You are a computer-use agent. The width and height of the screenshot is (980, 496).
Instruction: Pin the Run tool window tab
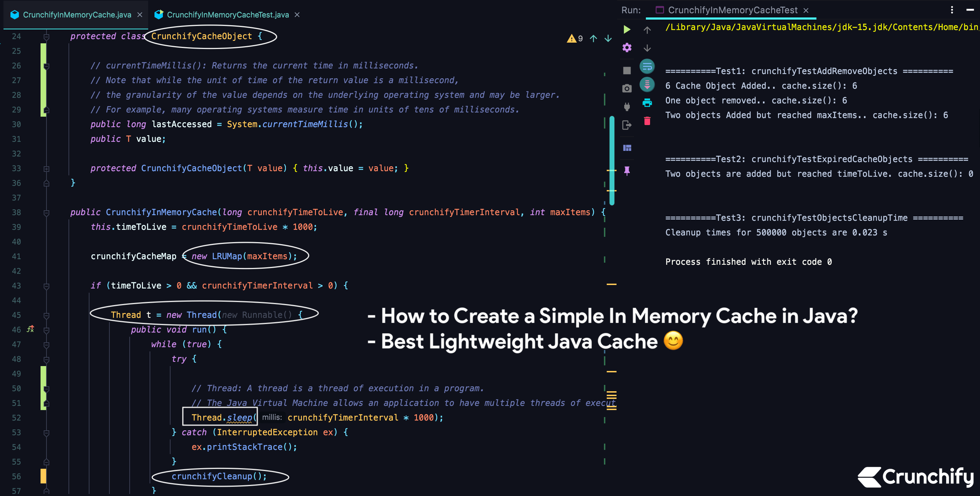click(627, 170)
